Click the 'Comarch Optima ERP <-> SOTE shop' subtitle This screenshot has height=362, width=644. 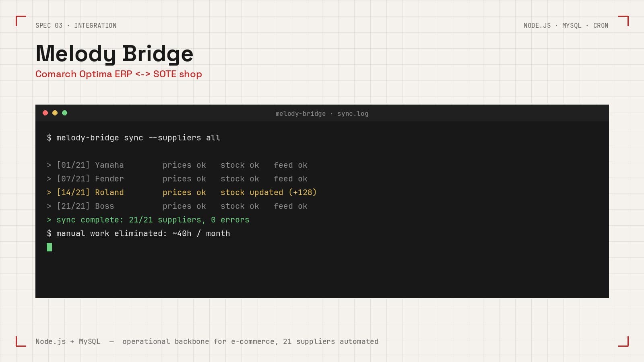(x=119, y=74)
